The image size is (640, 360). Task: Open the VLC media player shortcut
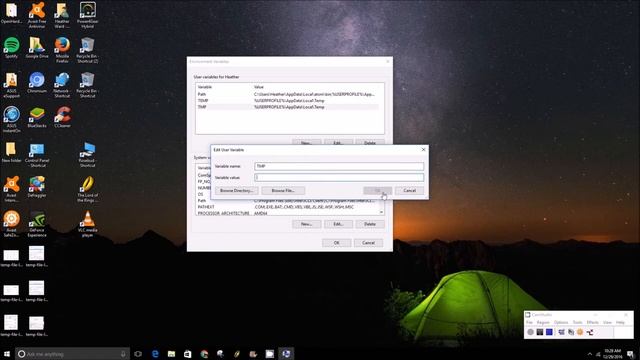87,224
